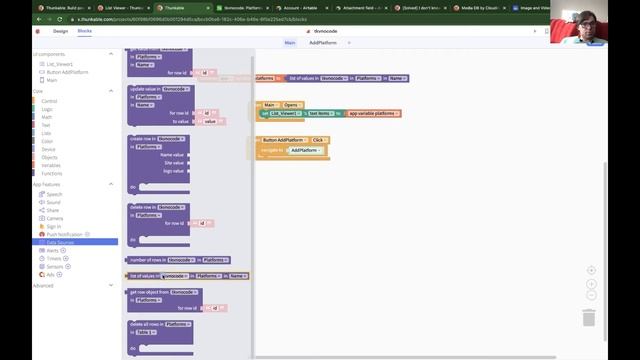Open the Variables blocks category
640x360 pixels.
tap(51, 165)
